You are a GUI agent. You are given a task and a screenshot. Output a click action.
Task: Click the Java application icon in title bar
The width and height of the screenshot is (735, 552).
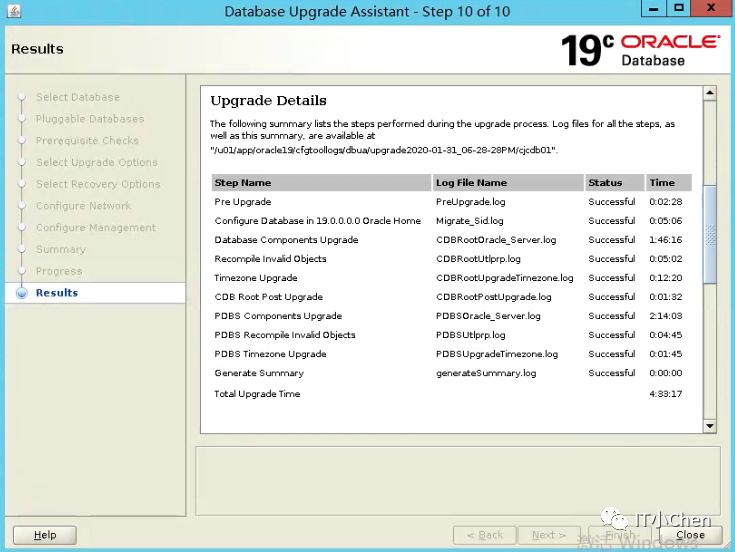click(x=14, y=10)
